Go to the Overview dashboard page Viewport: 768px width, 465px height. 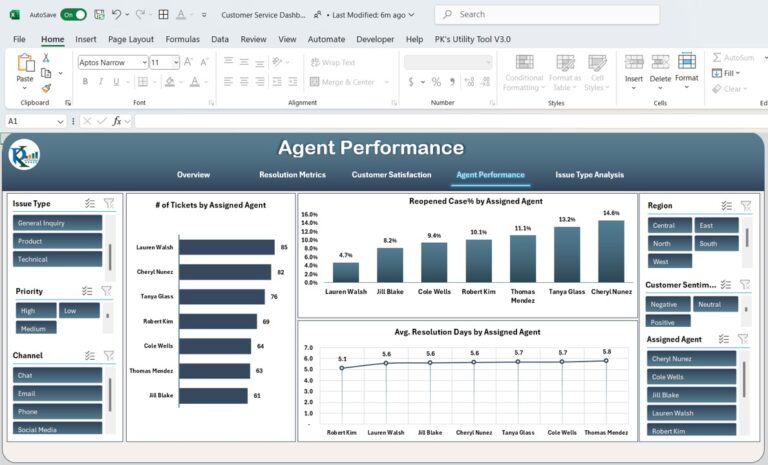click(x=193, y=174)
